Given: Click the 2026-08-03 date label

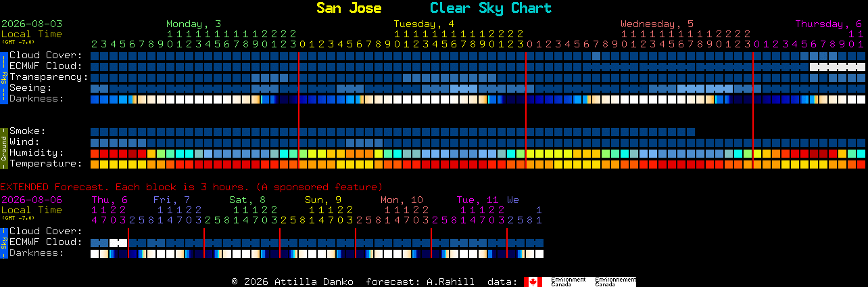Looking at the screenshot, I should point(32,24).
